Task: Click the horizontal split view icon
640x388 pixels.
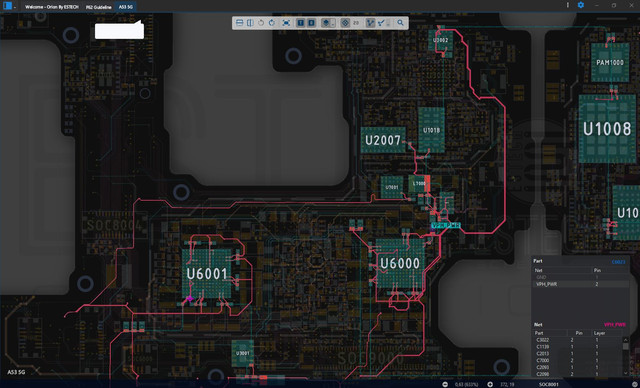Action: (x=240, y=23)
